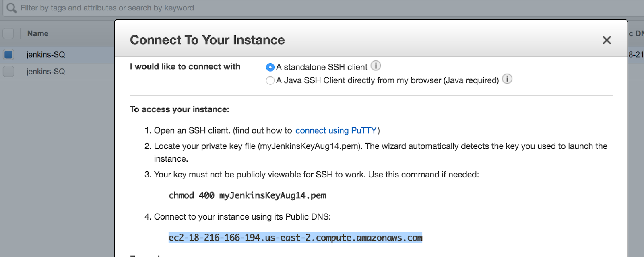This screenshot has width=644, height=257.
Task: Click the 'I would like to connect with' label
Action: 185,67
